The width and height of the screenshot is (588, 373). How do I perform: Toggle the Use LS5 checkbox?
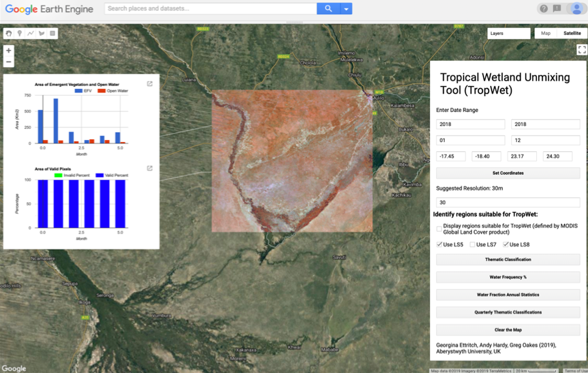pos(439,244)
